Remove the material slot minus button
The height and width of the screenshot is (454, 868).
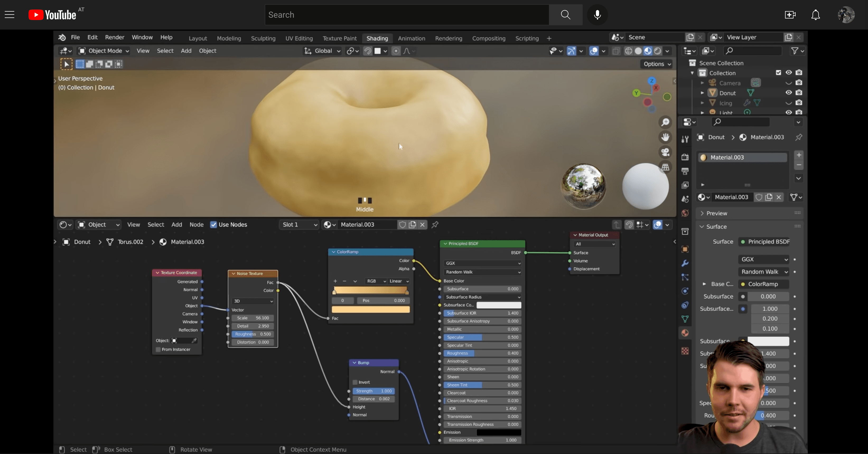799,165
